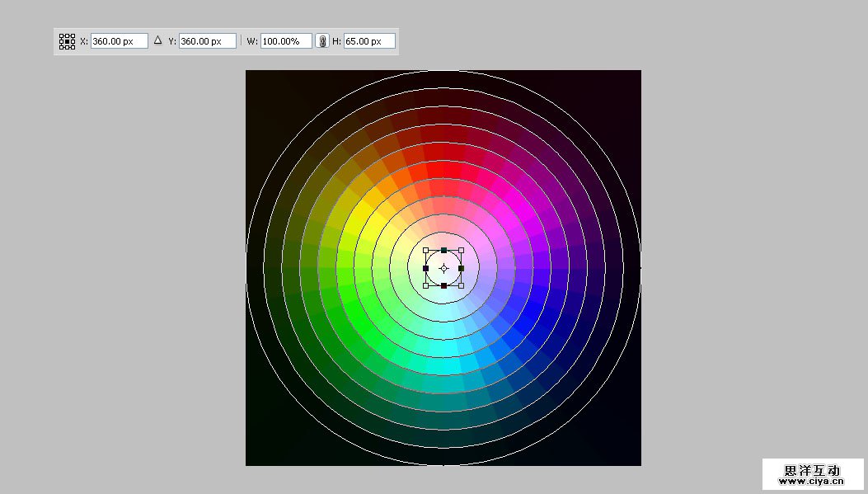The width and height of the screenshot is (868, 494).
Task: Click the pure red segment of color wheel
Action: point(443,169)
